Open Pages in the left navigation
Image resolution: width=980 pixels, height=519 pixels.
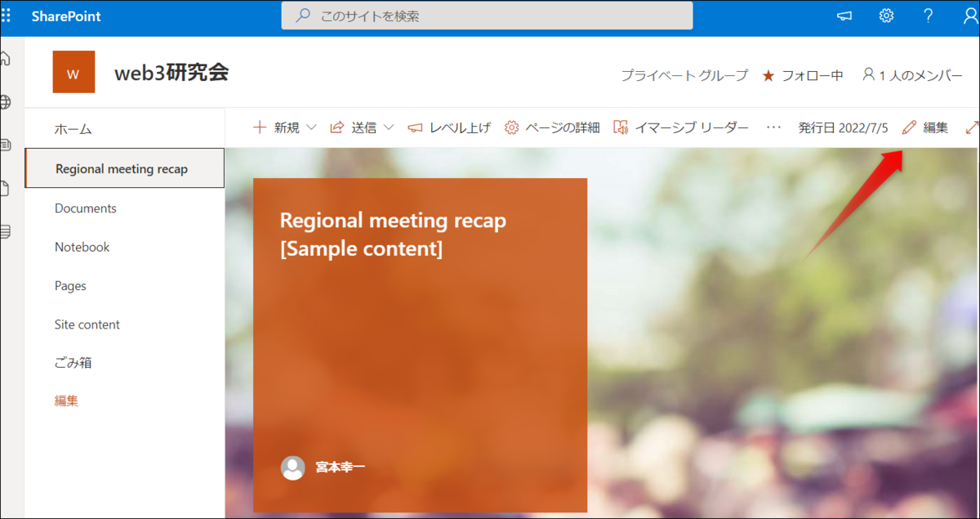(70, 286)
